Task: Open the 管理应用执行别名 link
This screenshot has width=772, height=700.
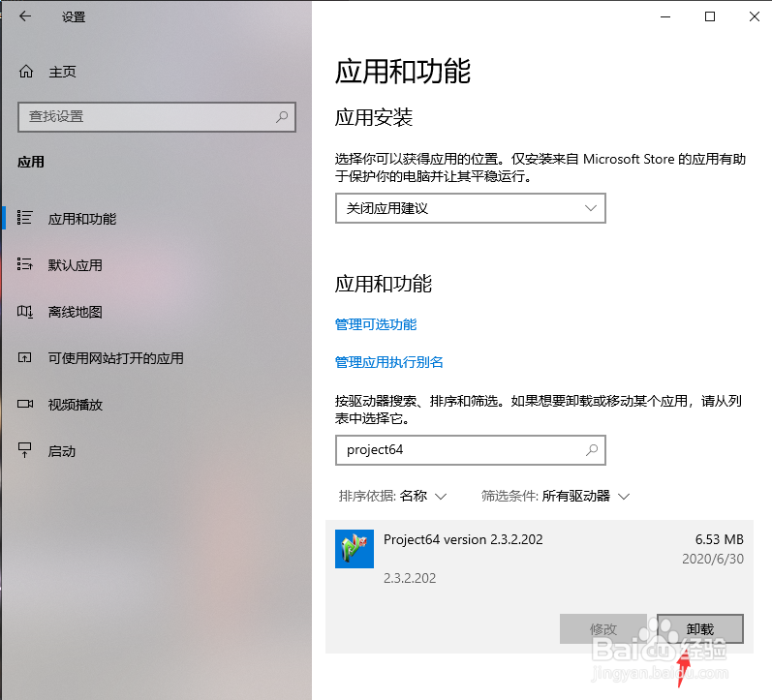Action: 389,362
